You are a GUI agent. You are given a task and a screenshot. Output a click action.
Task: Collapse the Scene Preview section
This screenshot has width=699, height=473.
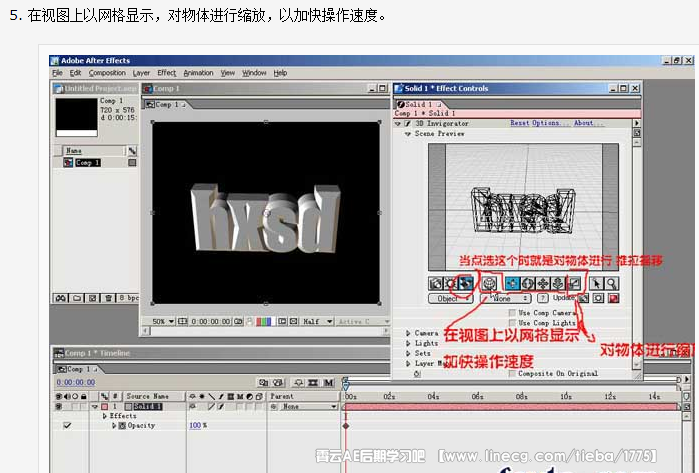click(x=407, y=134)
